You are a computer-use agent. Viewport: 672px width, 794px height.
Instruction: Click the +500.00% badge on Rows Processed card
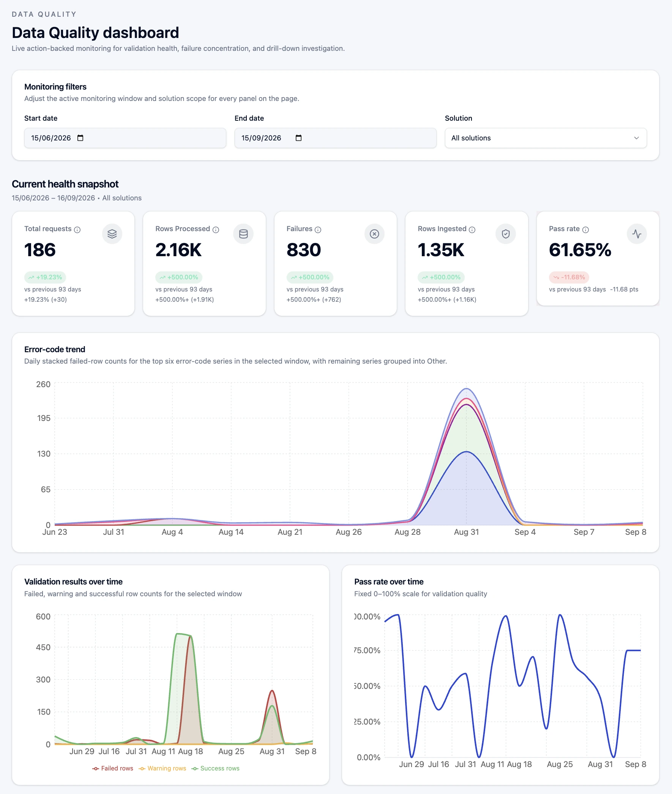click(179, 277)
